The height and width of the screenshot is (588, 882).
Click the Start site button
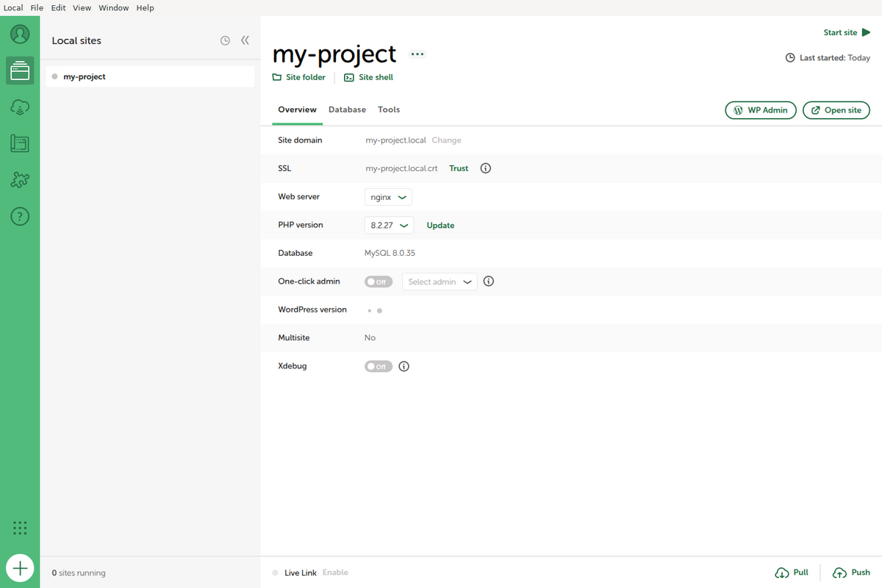pyautogui.click(x=847, y=32)
